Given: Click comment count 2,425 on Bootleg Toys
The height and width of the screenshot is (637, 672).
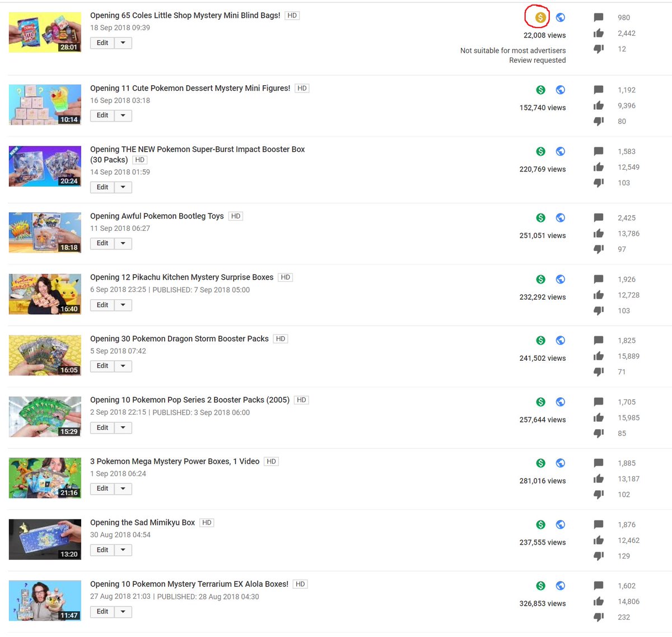Looking at the screenshot, I should (627, 218).
